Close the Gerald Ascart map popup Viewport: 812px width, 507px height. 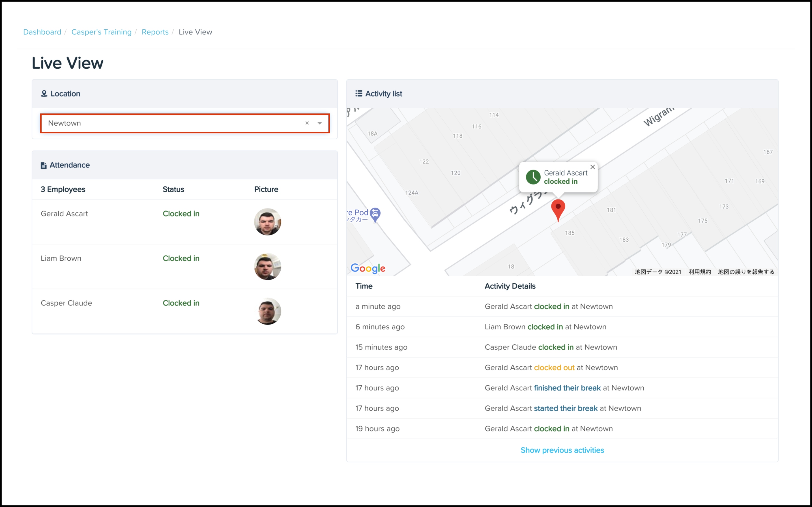pyautogui.click(x=592, y=167)
